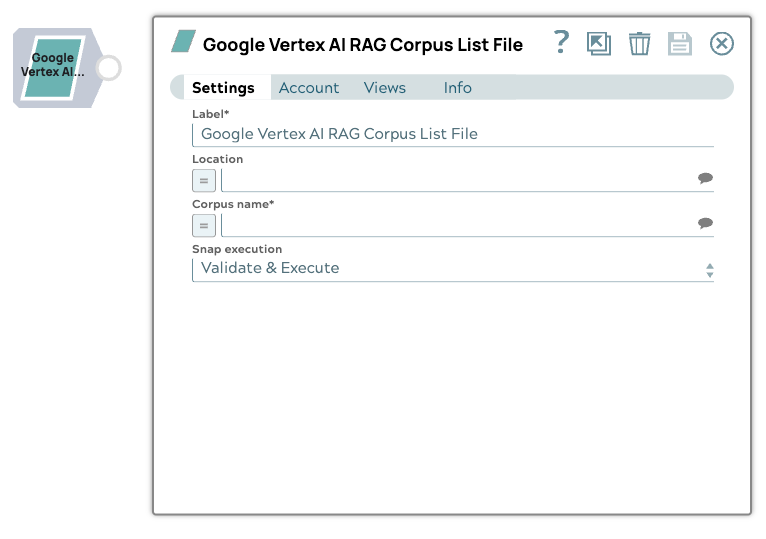Open the Views tab
The width and height of the screenshot is (766, 539).
tap(385, 88)
